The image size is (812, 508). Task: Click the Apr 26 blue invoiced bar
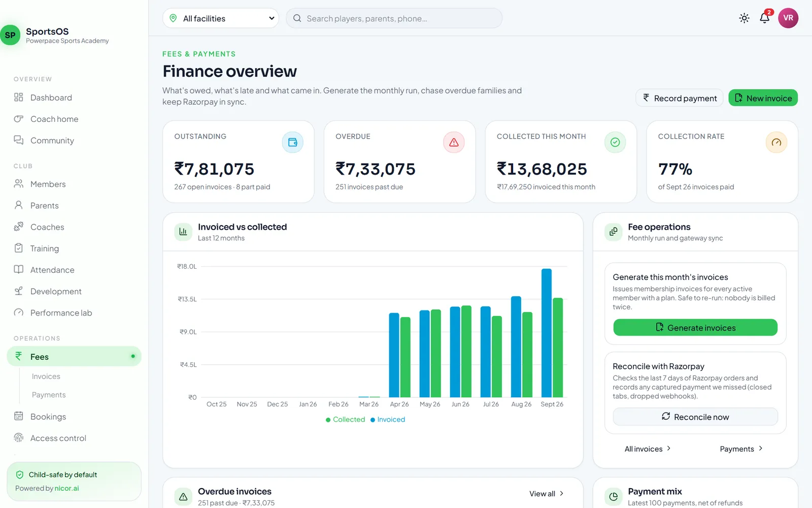pos(394,355)
